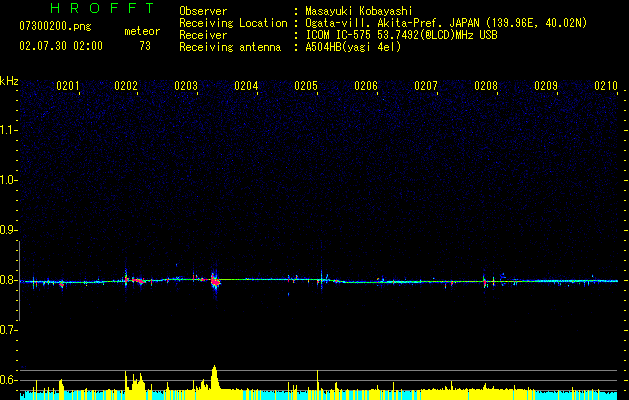This screenshot has width=629, height=400.
Task: Click observer name Masayuki Kobayashi
Action: [359, 11]
